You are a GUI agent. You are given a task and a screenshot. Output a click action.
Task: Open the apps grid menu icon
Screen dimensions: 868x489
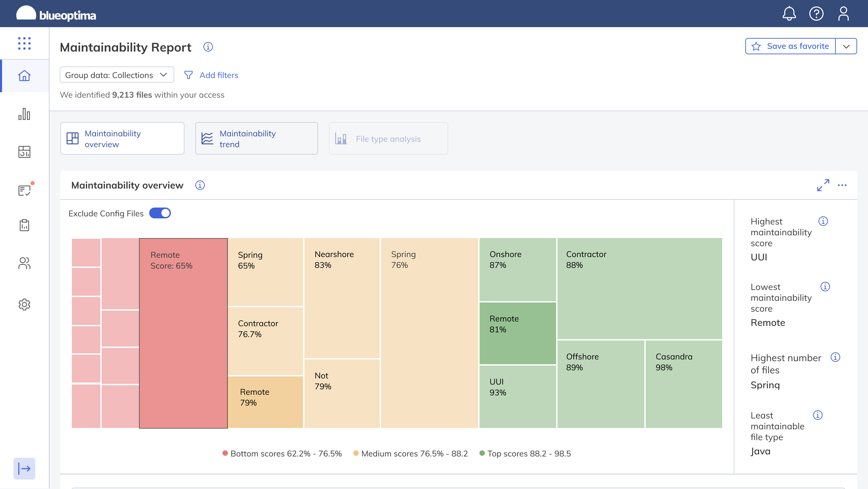[24, 43]
